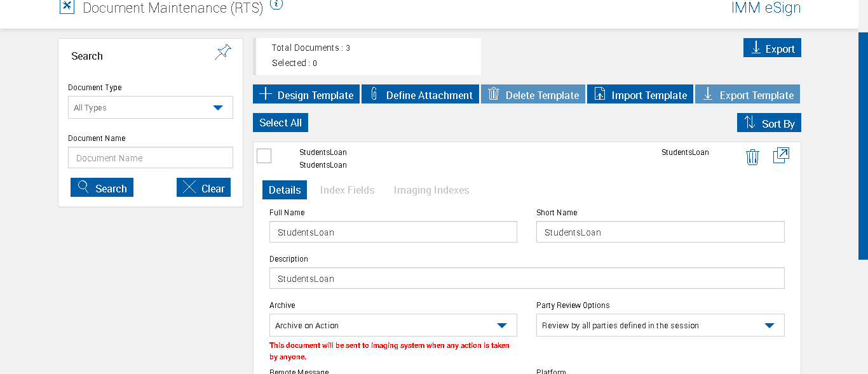Screen dimensions: 868x374
Task: Switch to the Index Fields tab
Action: (x=347, y=190)
